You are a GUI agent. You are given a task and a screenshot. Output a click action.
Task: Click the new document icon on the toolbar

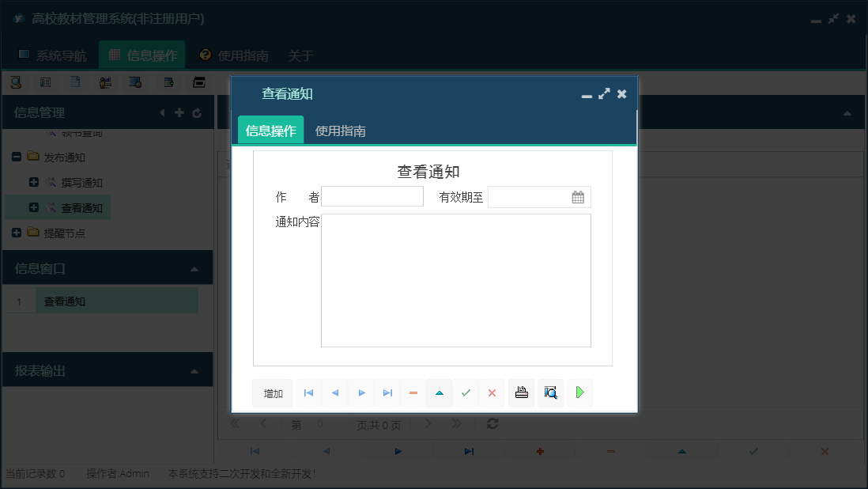point(75,81)
